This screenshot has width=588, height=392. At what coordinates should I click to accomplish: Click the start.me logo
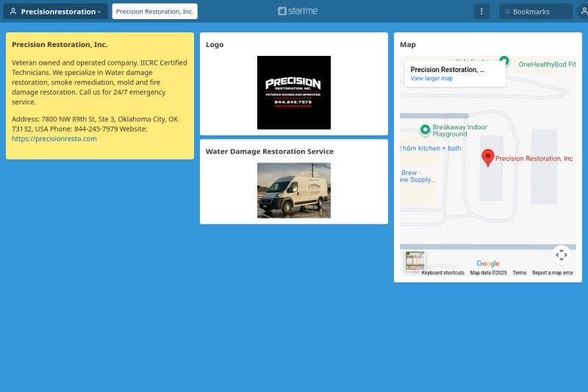click(x=298, y=11)
